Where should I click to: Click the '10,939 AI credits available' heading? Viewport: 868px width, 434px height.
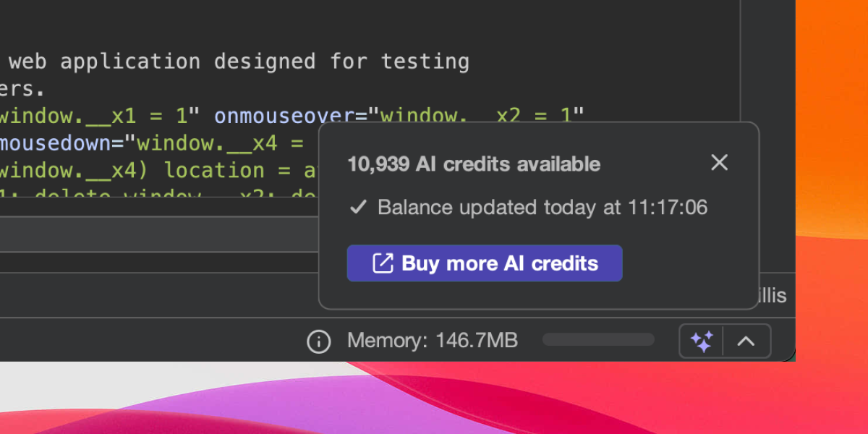coord(474,164)
